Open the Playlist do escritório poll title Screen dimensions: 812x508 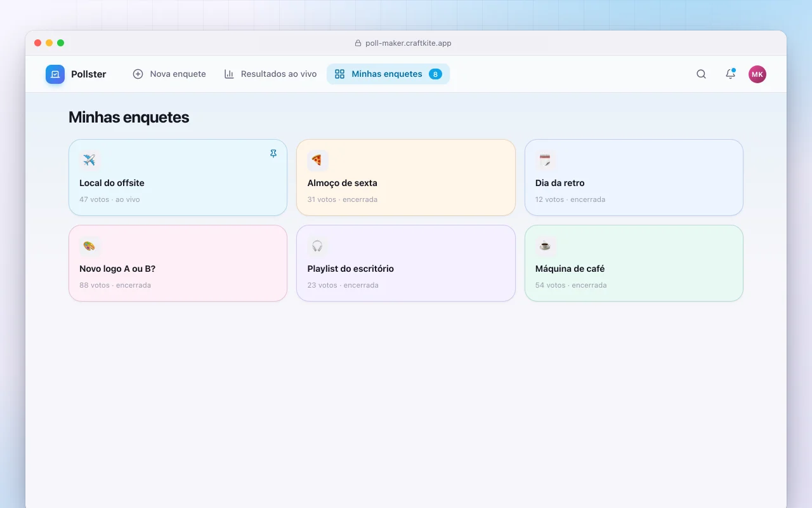tap(350, 269)
